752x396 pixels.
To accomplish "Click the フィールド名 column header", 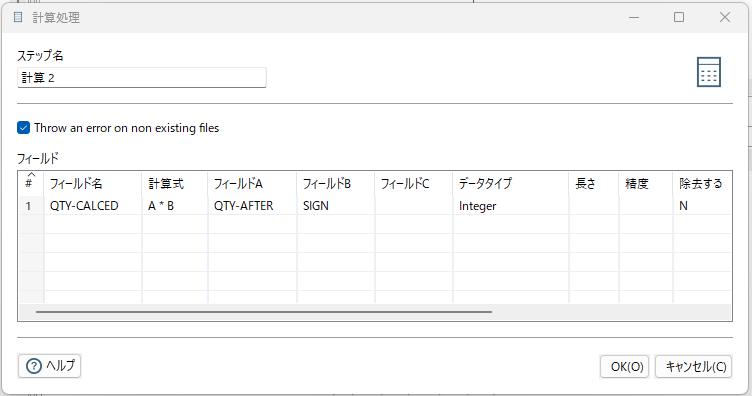I will (x=93, y=183).
